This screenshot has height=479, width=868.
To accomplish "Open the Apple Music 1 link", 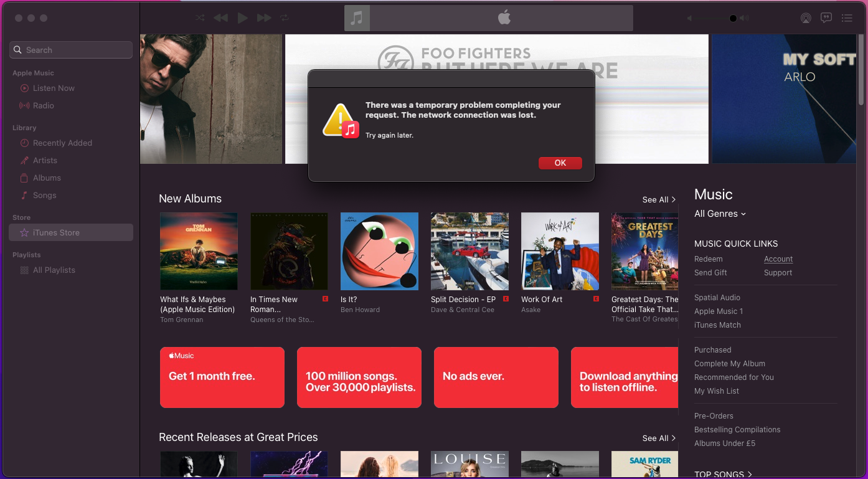I will coord(719,311).
